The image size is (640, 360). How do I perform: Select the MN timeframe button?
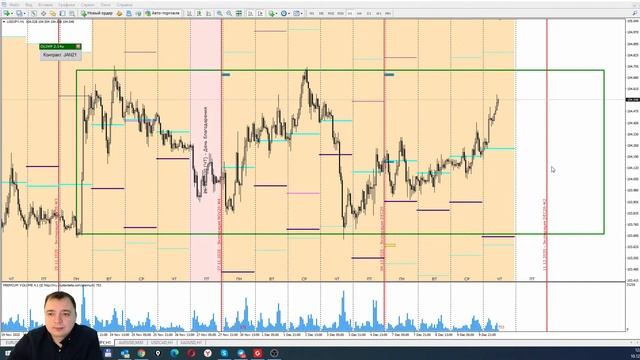[x=387, y=13]
